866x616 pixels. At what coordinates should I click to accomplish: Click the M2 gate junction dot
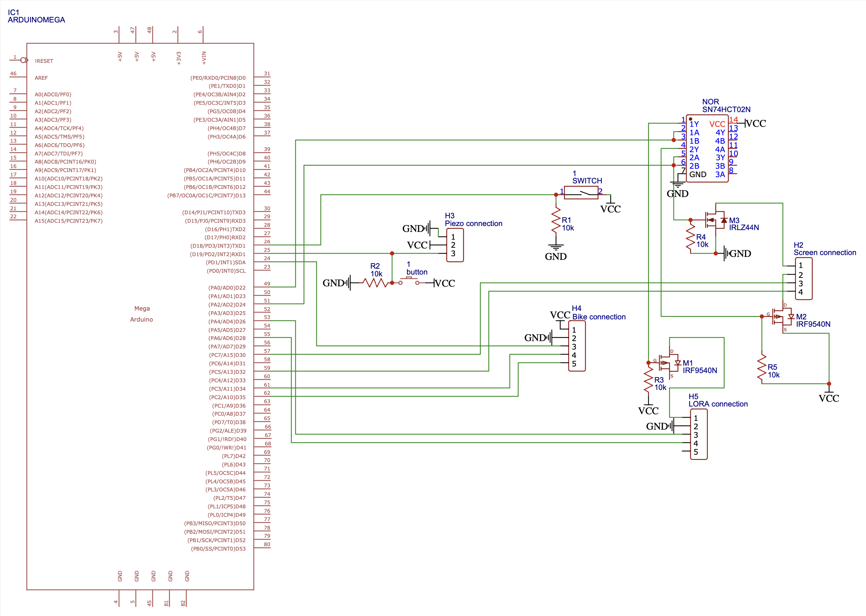tap(762, 316)
